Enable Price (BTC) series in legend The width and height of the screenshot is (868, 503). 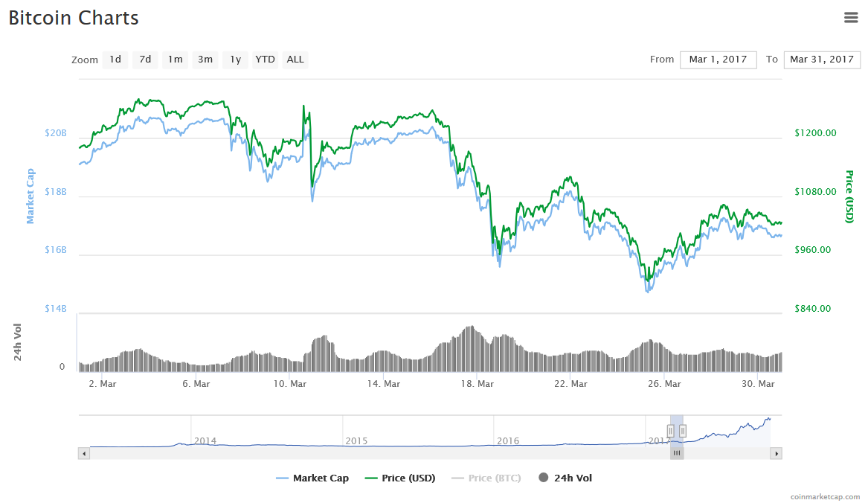coord(486,478)
